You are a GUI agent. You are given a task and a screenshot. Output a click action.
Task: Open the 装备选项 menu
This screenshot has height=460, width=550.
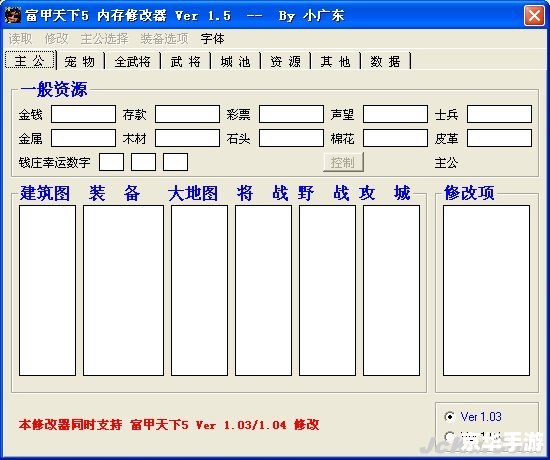point(165,39)
